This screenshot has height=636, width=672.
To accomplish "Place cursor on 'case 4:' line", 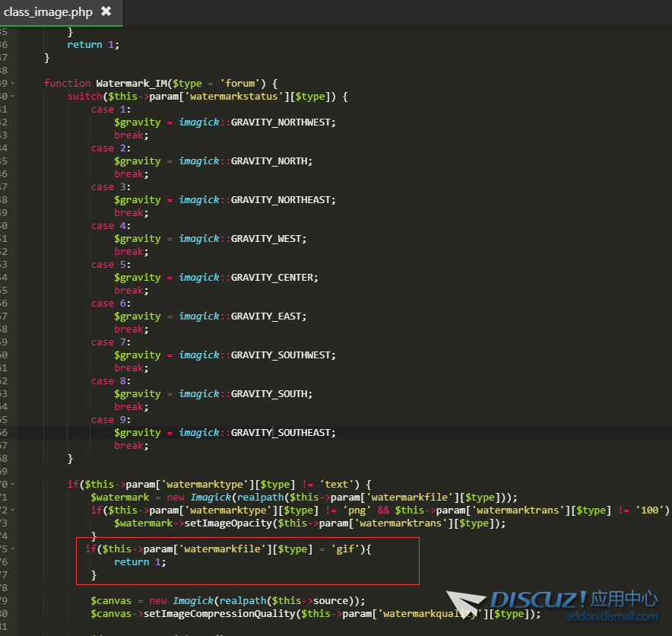I will click(110, 226).
